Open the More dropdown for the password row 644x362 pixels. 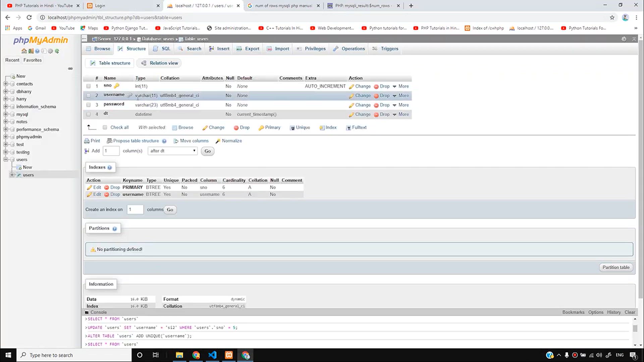[401, 105]
